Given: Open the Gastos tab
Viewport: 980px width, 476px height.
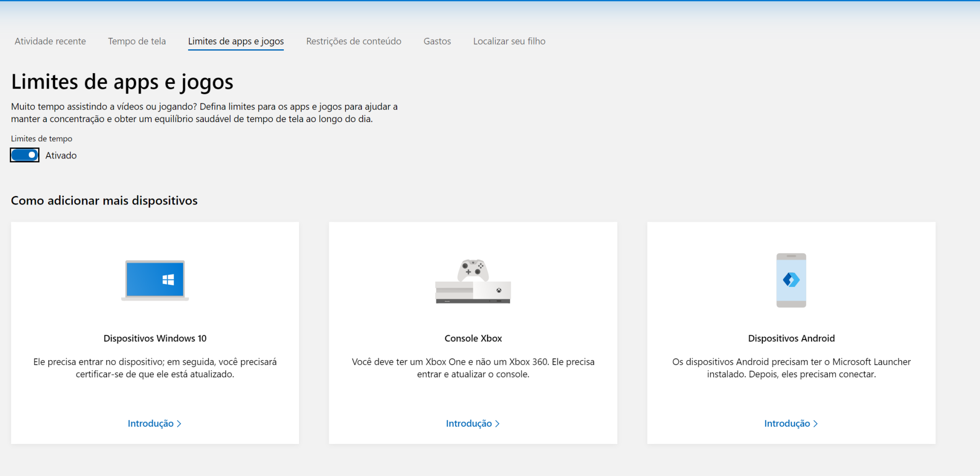Looking at the screenshot, I should tap(437, 41).
